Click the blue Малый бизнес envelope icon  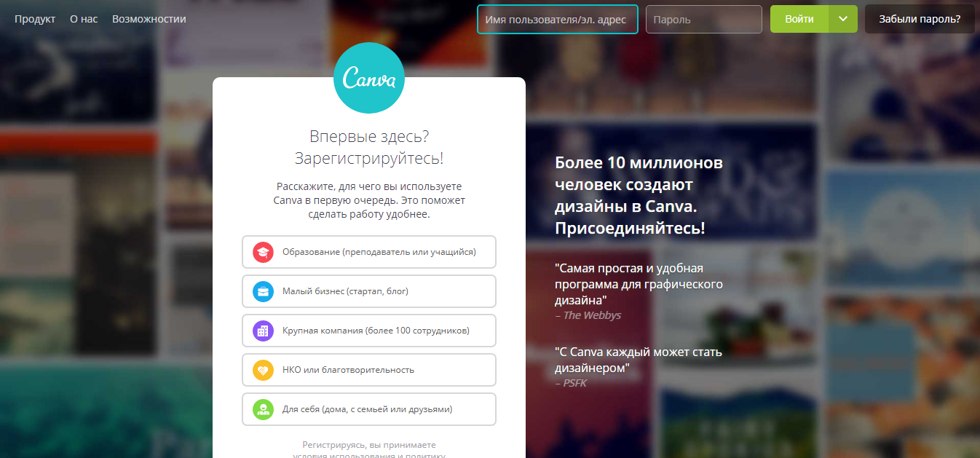(x=263, y=291)
